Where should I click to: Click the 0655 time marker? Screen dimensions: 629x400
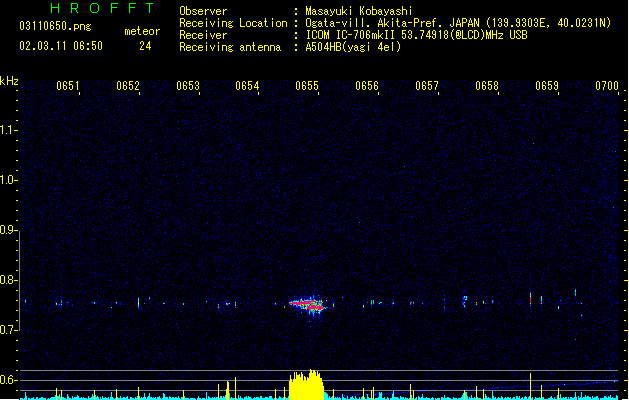point(307,86)
